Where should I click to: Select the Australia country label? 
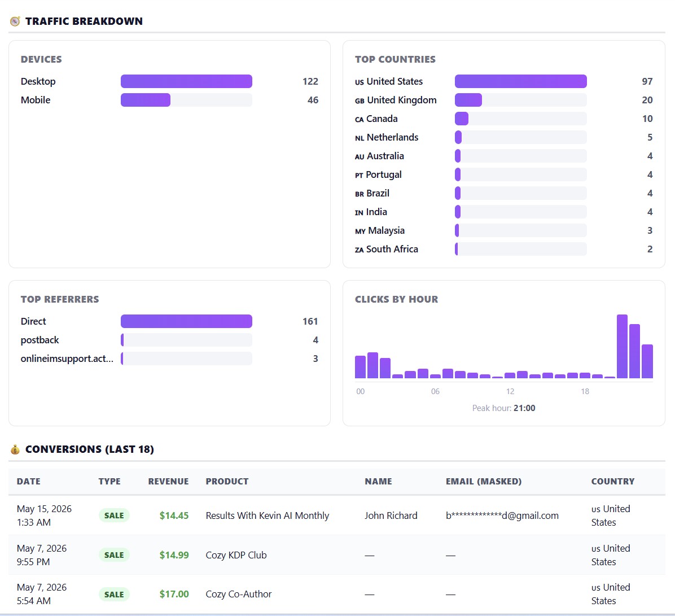coord(379,156)
